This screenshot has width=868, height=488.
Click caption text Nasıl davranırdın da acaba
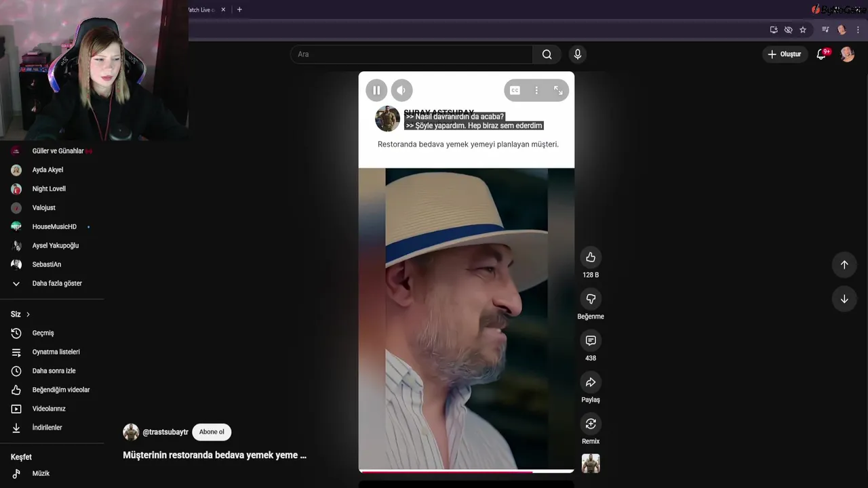coord(455,117)
